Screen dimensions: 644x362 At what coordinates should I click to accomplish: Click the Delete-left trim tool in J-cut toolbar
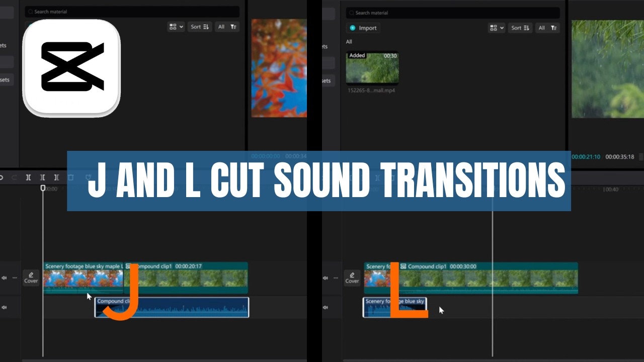coord(42,177)
